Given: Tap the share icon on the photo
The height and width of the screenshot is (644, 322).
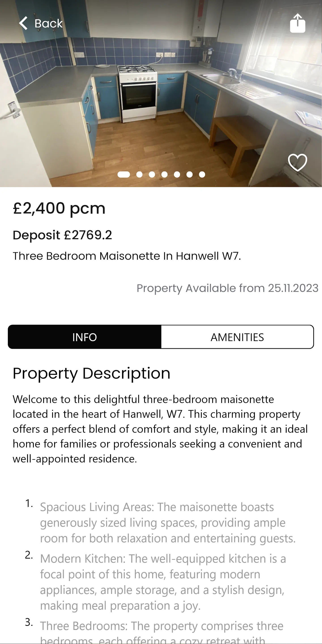Looking at the screenshot, I should pos(297,23).
